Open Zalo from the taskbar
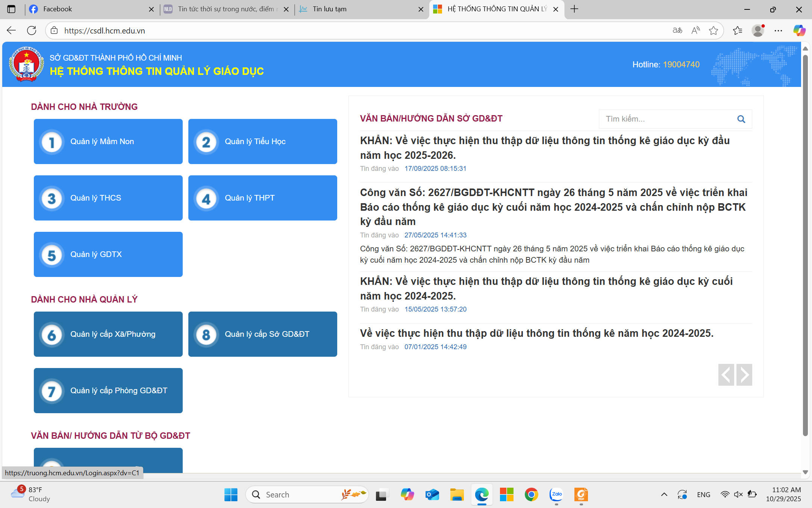Screen dimensions: 812x508 [556, 494]
